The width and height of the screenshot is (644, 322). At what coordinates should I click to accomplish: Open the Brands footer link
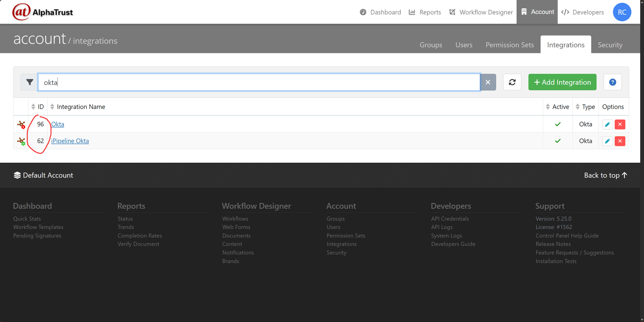pos(231,261)
